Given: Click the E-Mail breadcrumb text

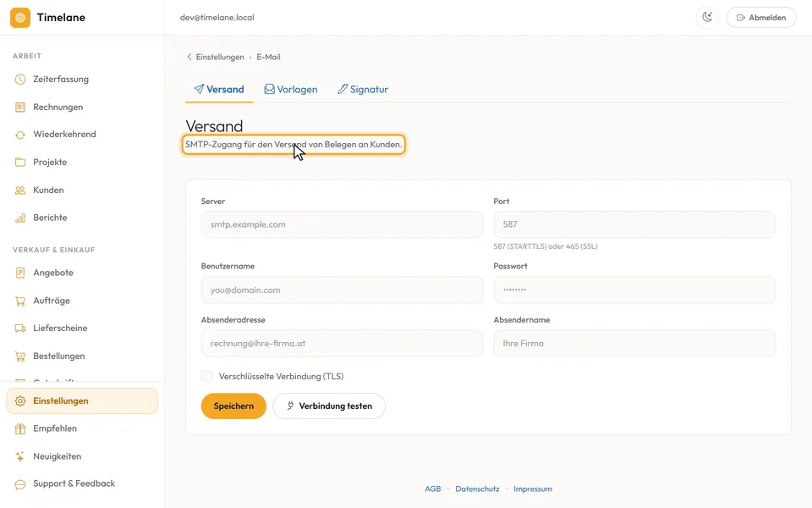Looking at the screenshot, I should [x=268, y=57].
